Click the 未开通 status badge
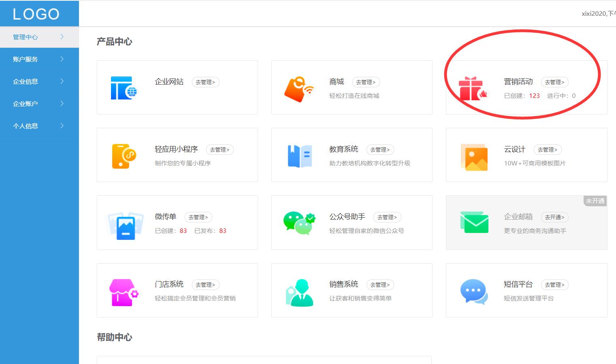The width and height of the screenshot is (616, 364). 595,201
